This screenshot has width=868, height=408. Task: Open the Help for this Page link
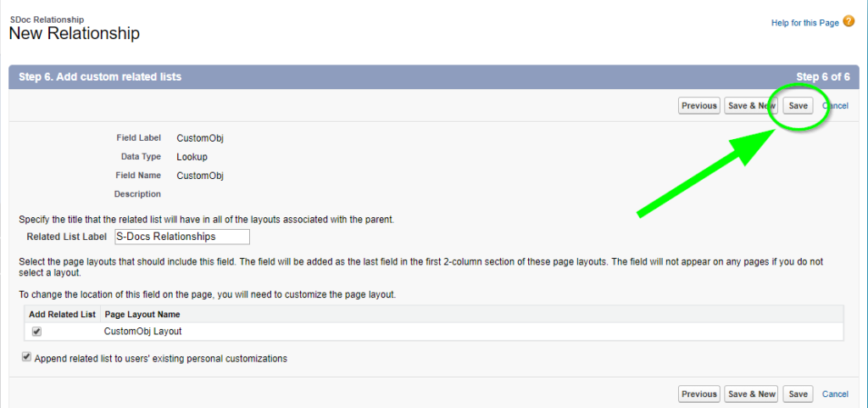point(804,23)
